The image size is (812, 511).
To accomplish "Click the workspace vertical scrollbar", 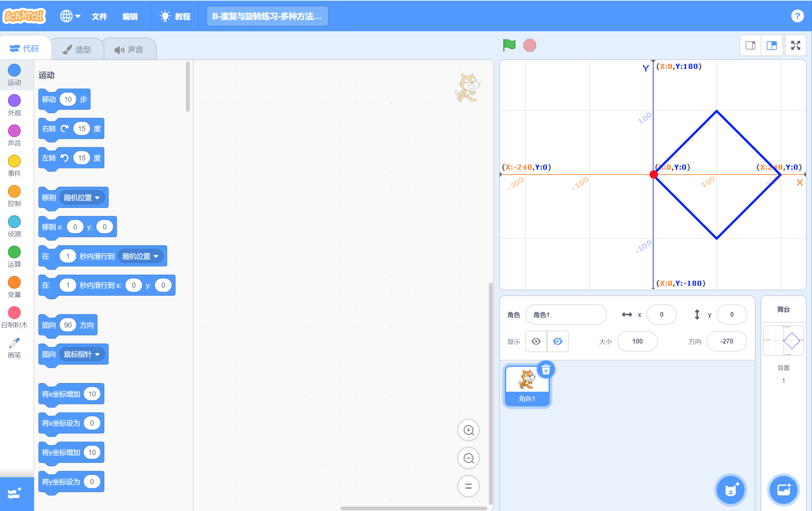I will (491, 393).
